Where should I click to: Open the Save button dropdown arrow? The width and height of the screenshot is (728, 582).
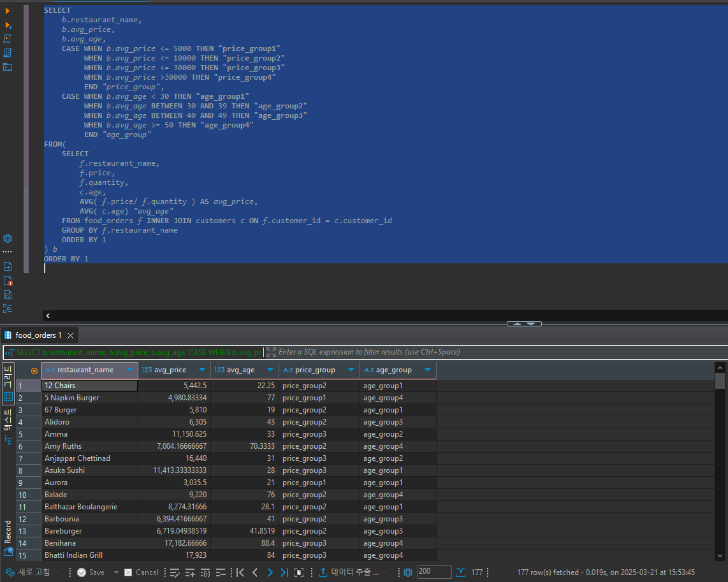pos(116,572)
